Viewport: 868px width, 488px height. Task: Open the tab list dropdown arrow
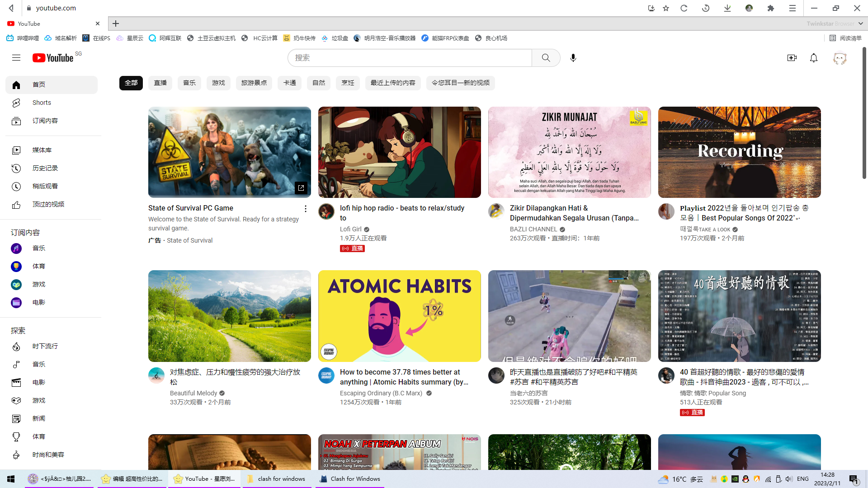(x=861, y=23)
